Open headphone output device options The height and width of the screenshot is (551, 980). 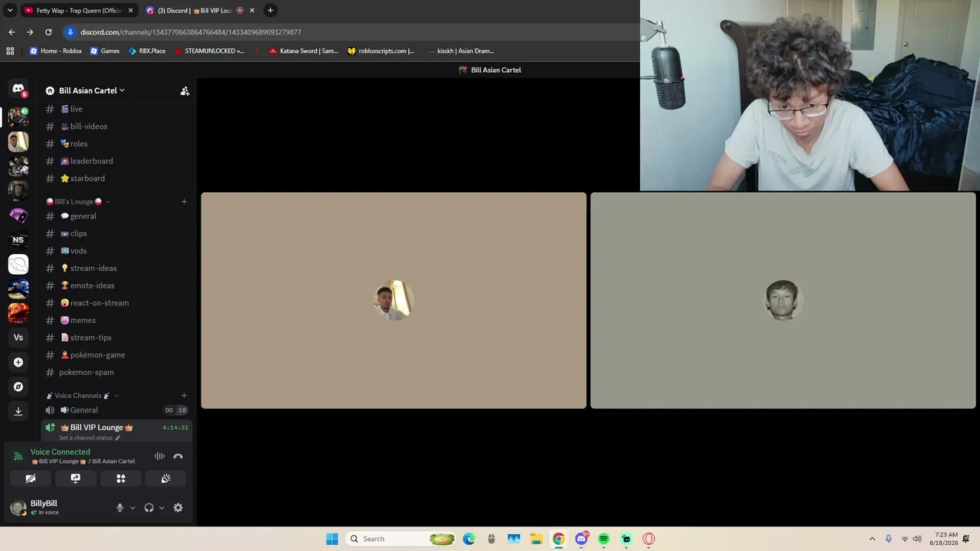(162, 507)
